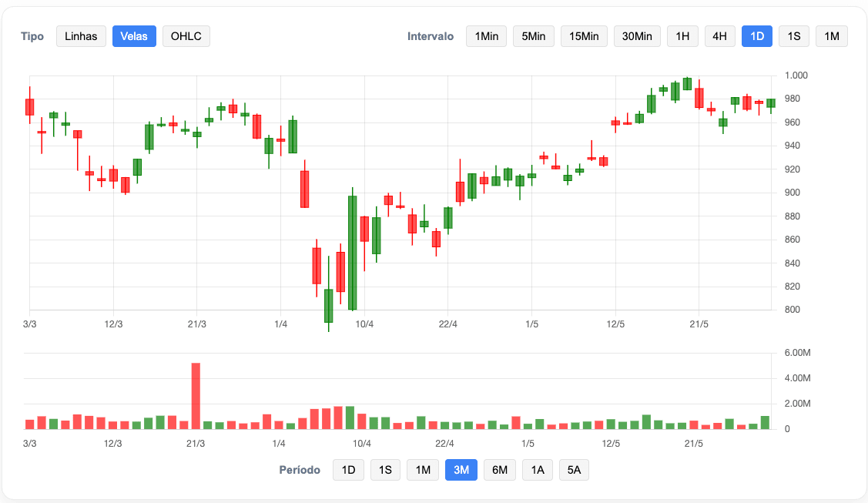
Task: Set interval to 1Min
Action: pyautogui.click(x=486, y=36)
